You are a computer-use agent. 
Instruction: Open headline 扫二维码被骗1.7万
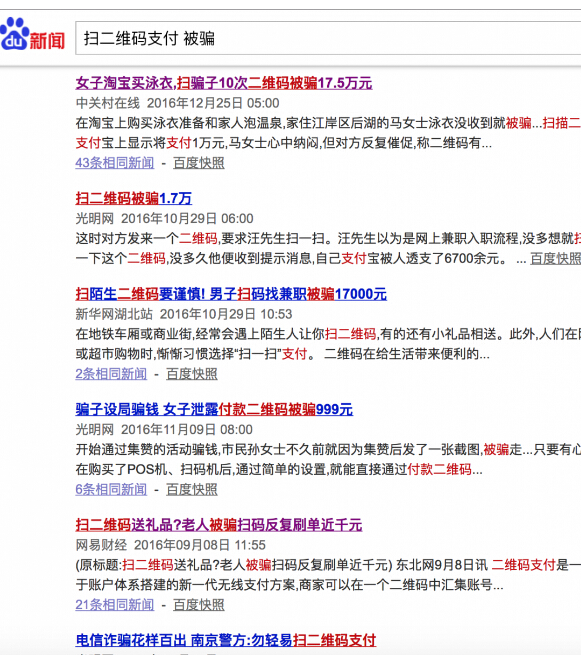pos(134,198)
